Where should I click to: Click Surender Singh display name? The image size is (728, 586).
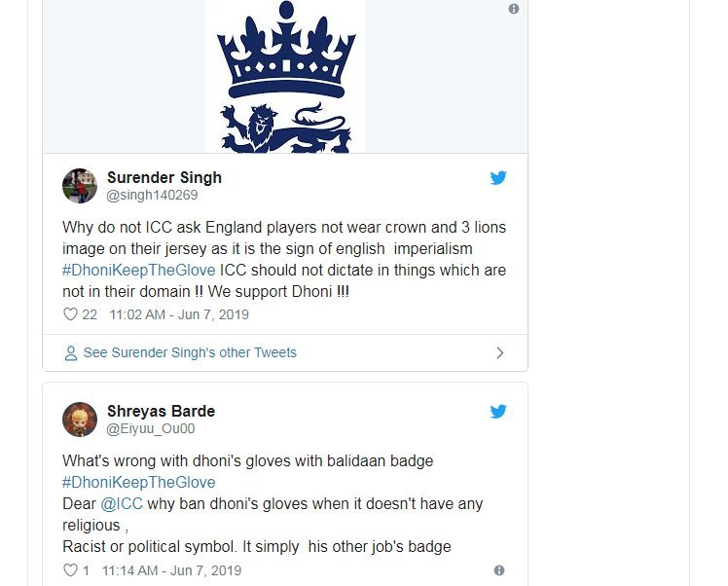coord(164,177)
